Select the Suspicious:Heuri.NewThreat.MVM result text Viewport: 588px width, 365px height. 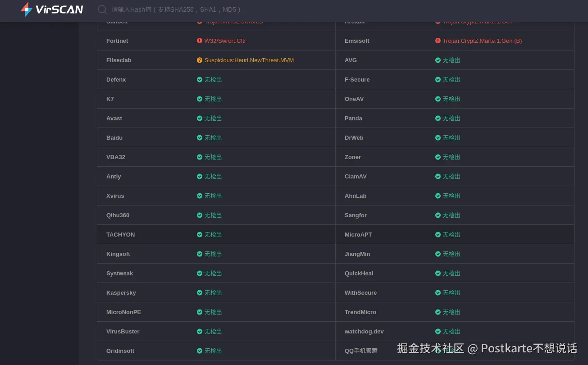point(249,60)
